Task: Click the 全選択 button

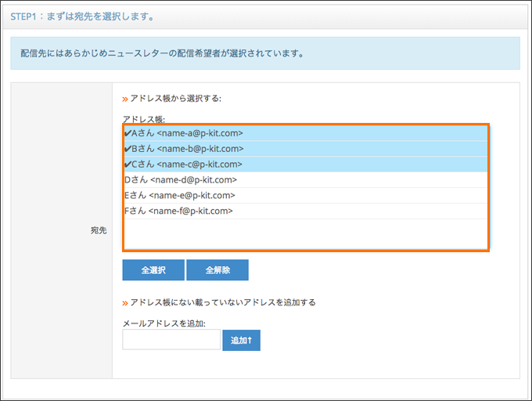Action: (153, 270)
